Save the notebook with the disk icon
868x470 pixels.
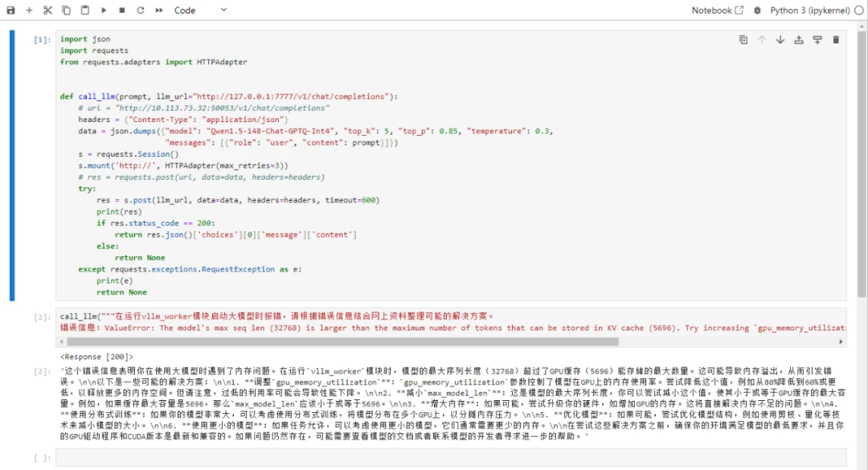(x=10, y=10)
